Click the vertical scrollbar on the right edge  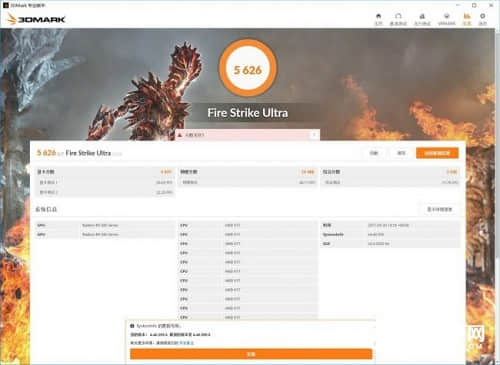click(497, 143)
